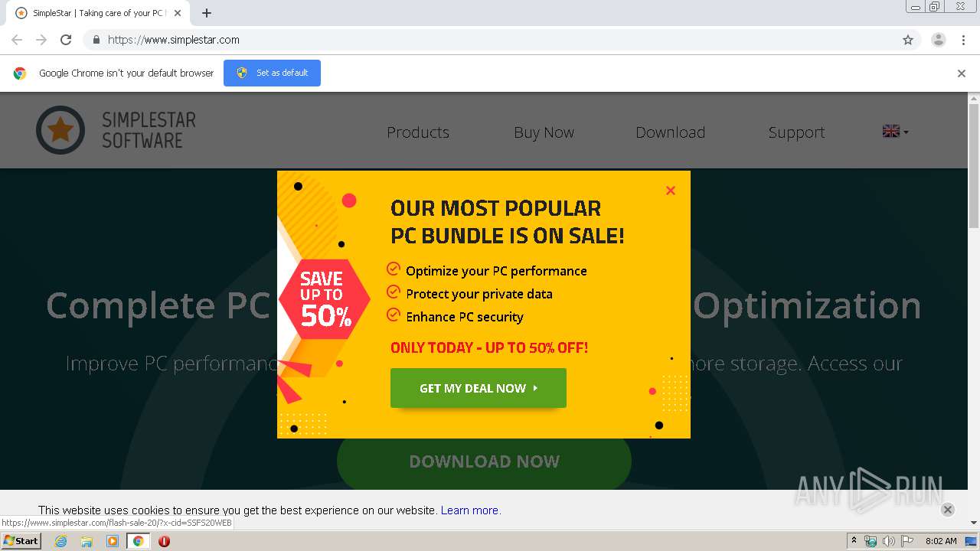Show hidden system tray icons
Viewport: 980px width, 551px height.
pyautogui.click(x=854, y=541)
